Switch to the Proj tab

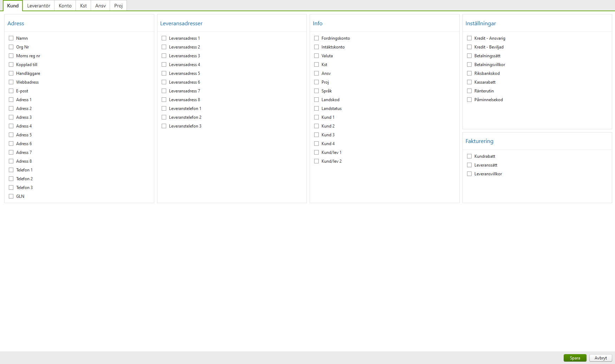pos(118,6)
